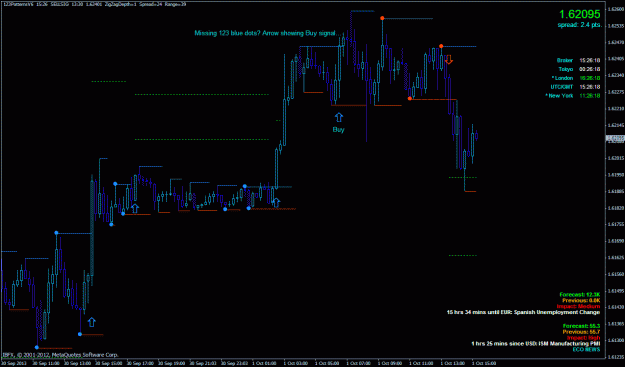Screen dimensions: 625x367
Task: Click the New York clock label
Action: click(x=559, y=96)
